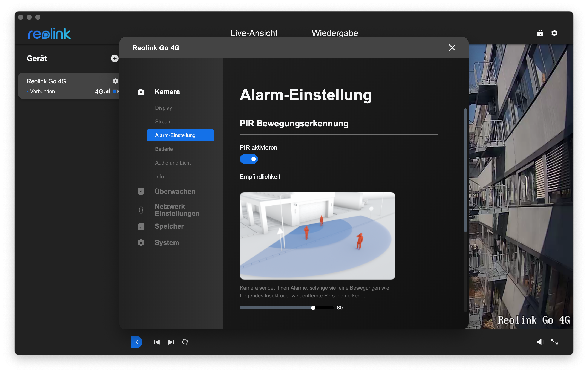The image size is (588, 373).
Task: Open app settings gear in top right
Action: point(554,33)
